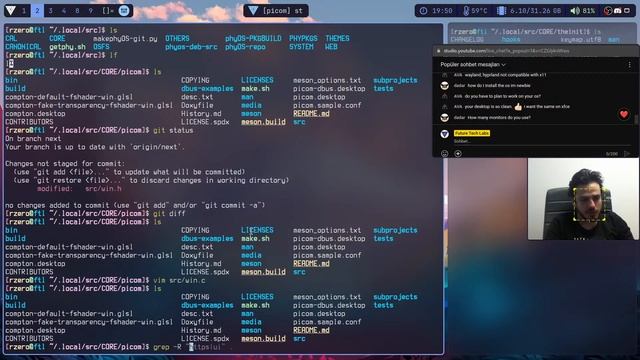Switch to workspace 9
The image size is (640, 360).
pyautogui.click(x=91, y=11)
